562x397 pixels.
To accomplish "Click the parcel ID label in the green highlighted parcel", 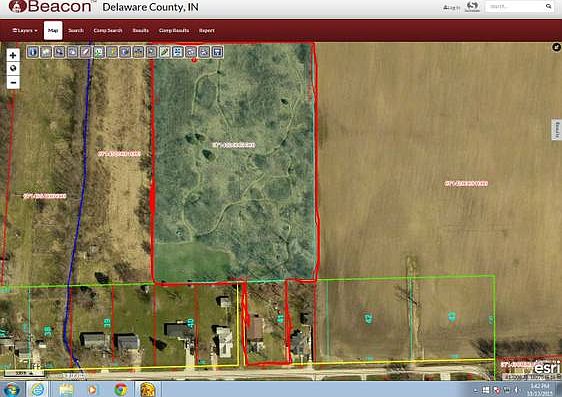I will (234, 145).
